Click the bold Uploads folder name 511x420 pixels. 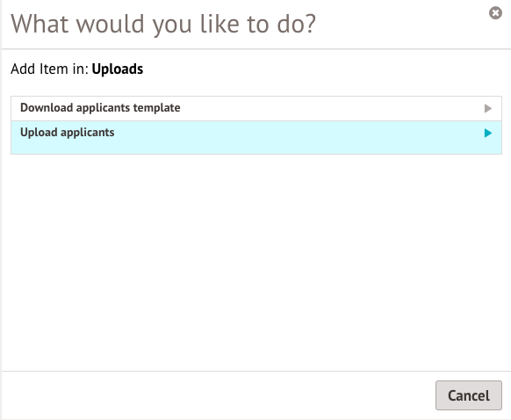pyautogui.click(x=118, y=69)
